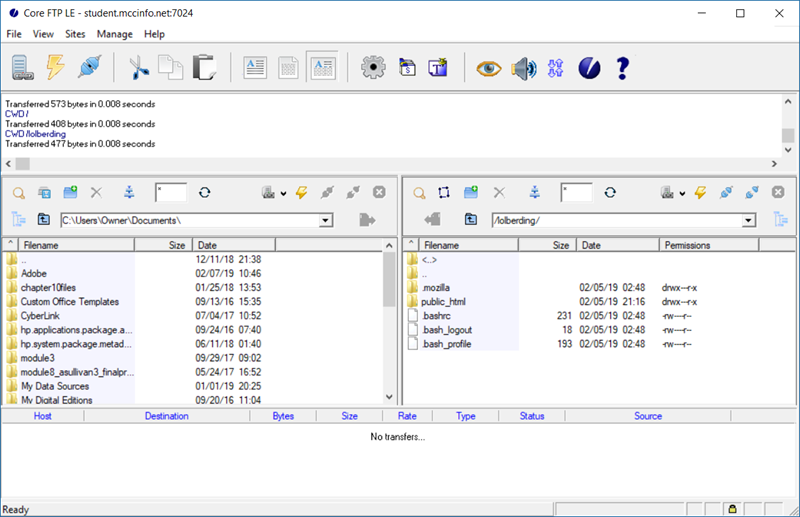Screen dimensions: 800x517
Task: Click the Copy documents icon
Action: (170, 67)
